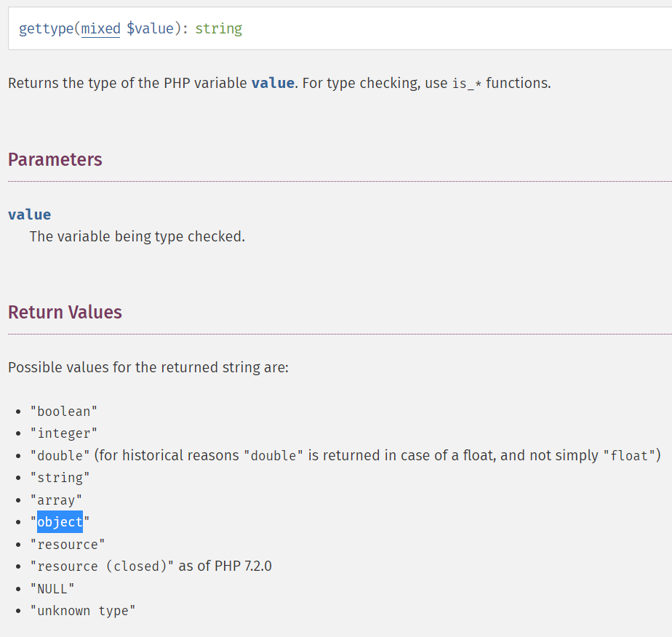
Task: Click the gettype function name in signature
Action: tap(46, 29)
